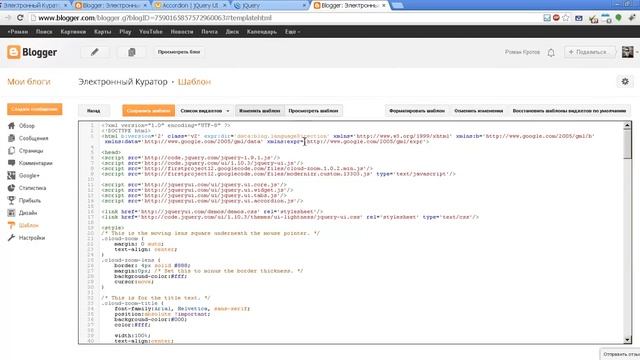Screen dimensions: 640x360
Task: Click Просмотреть блог button
Action: (179, 52)
